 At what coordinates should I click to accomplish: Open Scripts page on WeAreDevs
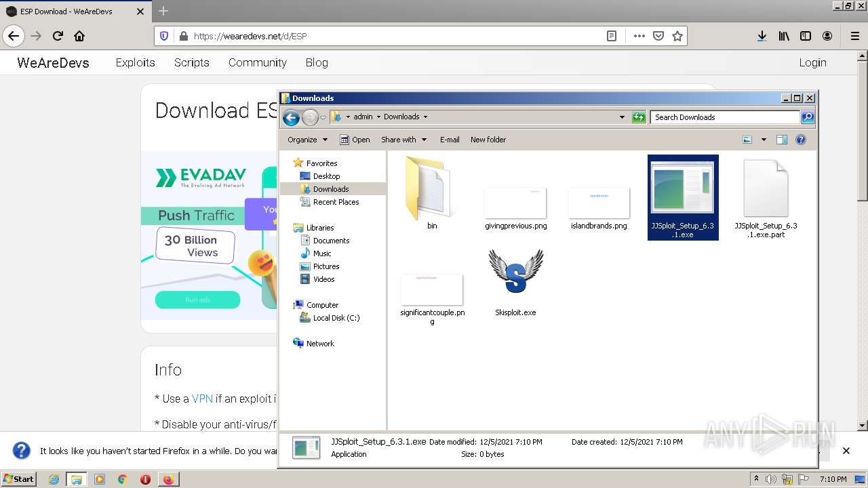[191, 62]
